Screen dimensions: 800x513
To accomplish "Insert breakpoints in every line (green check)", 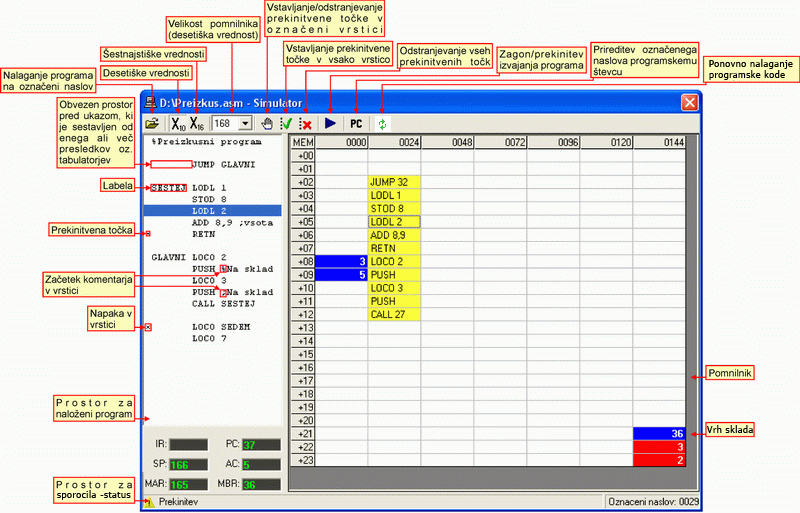I will (x=286, y=124).
